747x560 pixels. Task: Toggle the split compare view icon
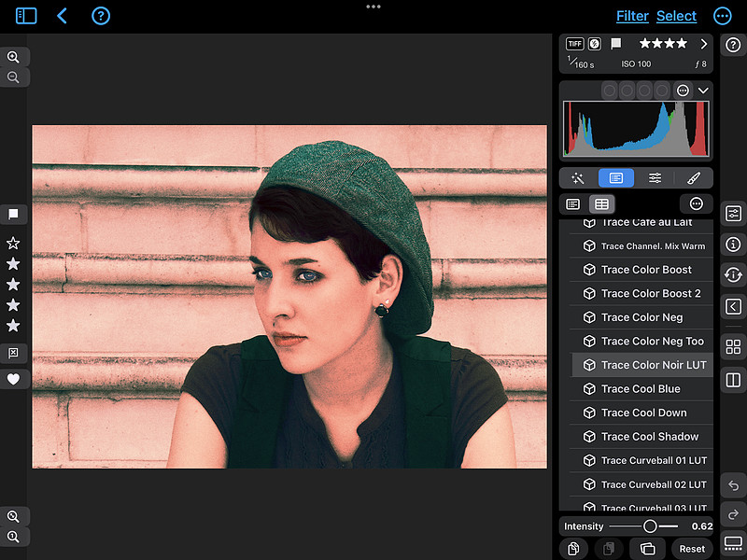click(733, 380)
